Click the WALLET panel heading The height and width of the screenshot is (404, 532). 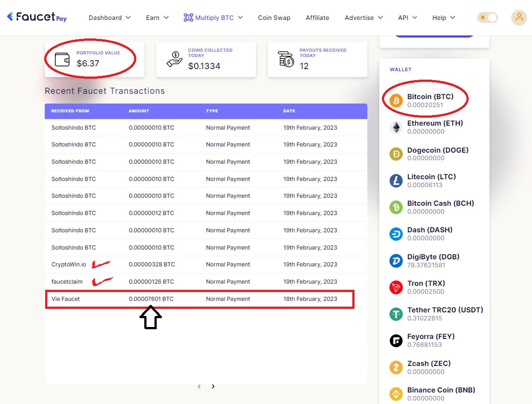[401, 69]
